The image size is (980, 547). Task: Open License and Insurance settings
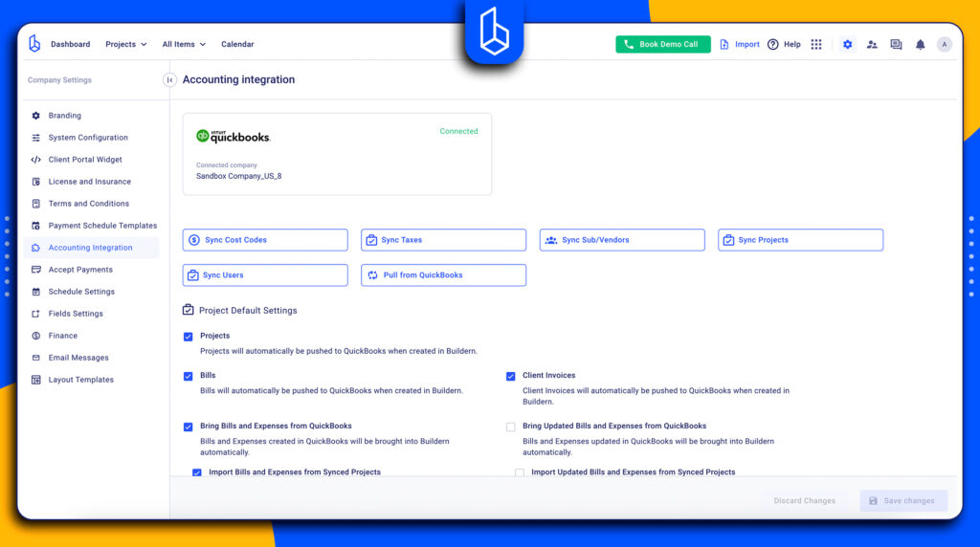(x=91, y=182)
